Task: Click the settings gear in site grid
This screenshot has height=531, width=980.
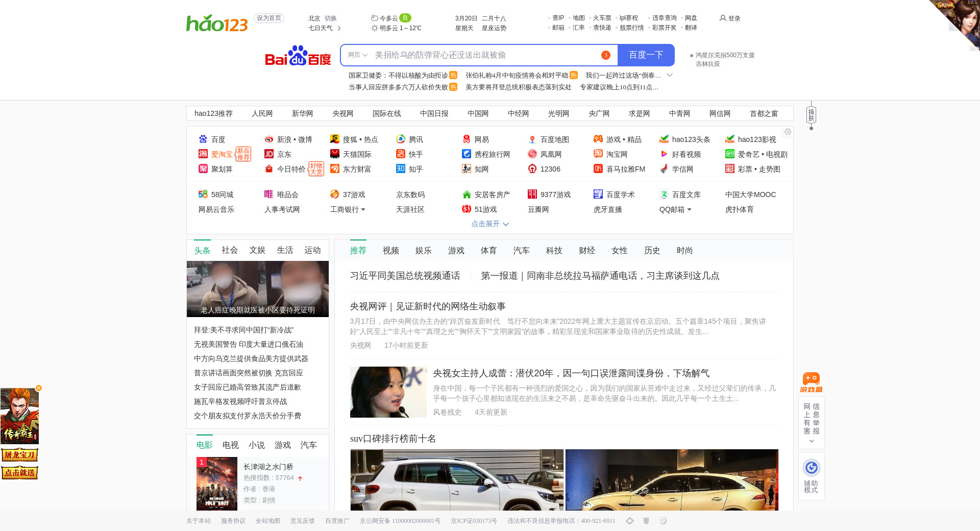Action: (x=788, y=132)
